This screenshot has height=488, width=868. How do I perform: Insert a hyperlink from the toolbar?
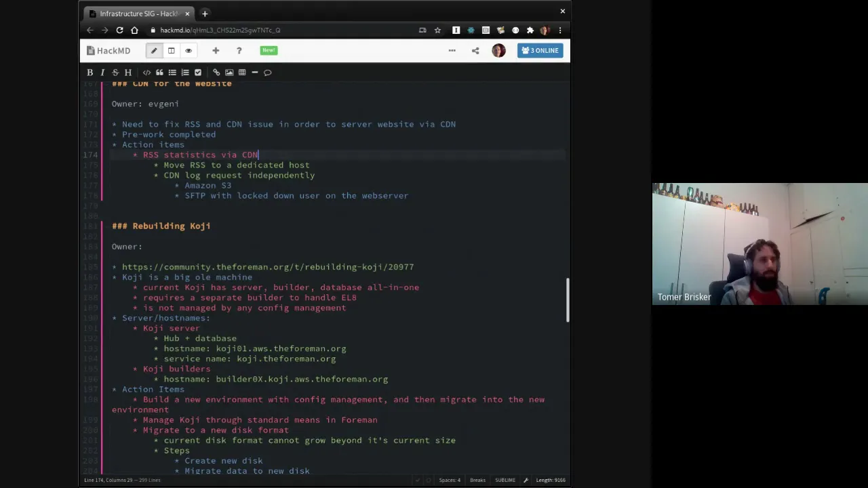(x=216, y=73)
